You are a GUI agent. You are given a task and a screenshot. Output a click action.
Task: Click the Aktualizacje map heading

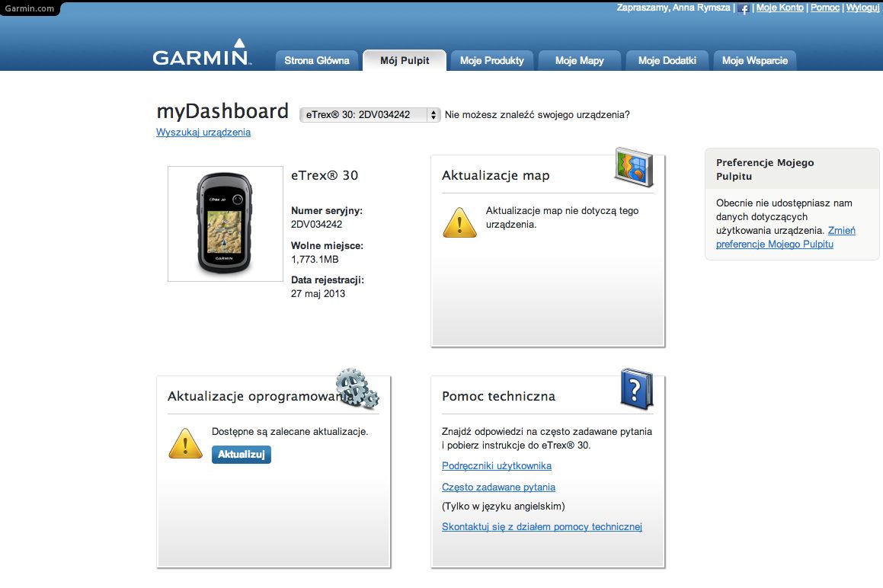[495, 175]
